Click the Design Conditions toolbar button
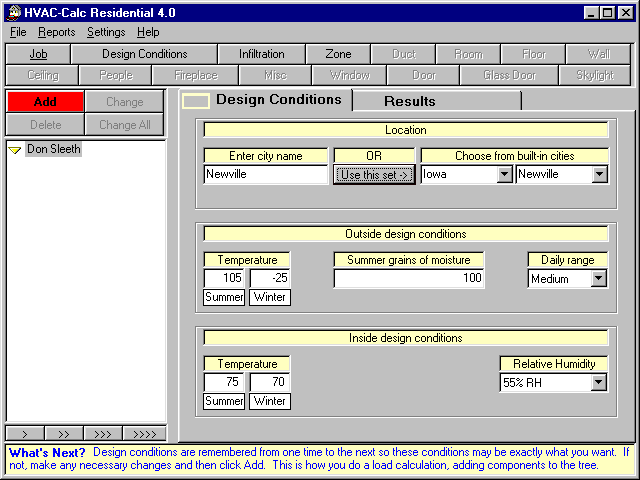640x480 pixels. [x=144, y=54]
